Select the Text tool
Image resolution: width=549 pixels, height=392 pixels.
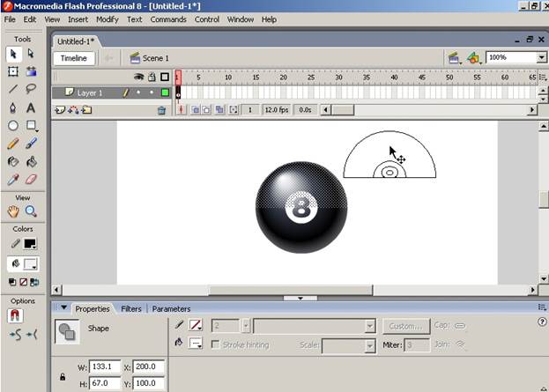(31, 107)
